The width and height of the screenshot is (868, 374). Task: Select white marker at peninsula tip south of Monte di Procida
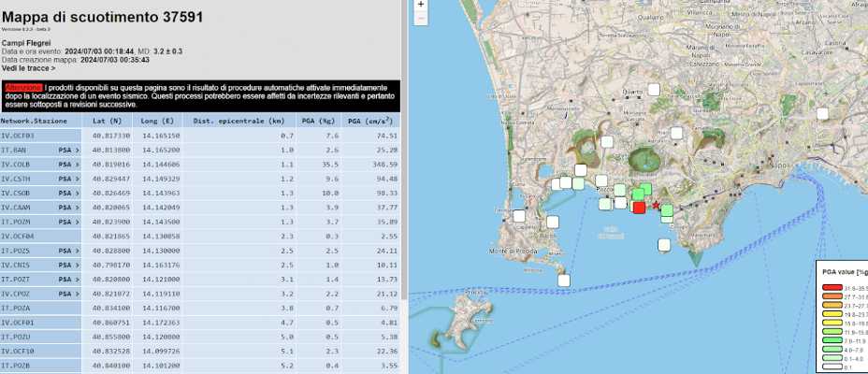point(563,280)
